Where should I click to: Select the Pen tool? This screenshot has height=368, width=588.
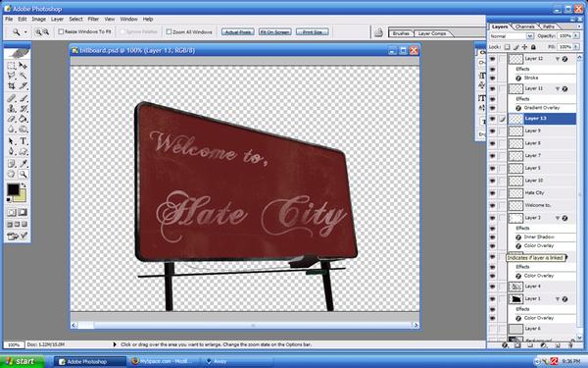(x=11, y=151)
